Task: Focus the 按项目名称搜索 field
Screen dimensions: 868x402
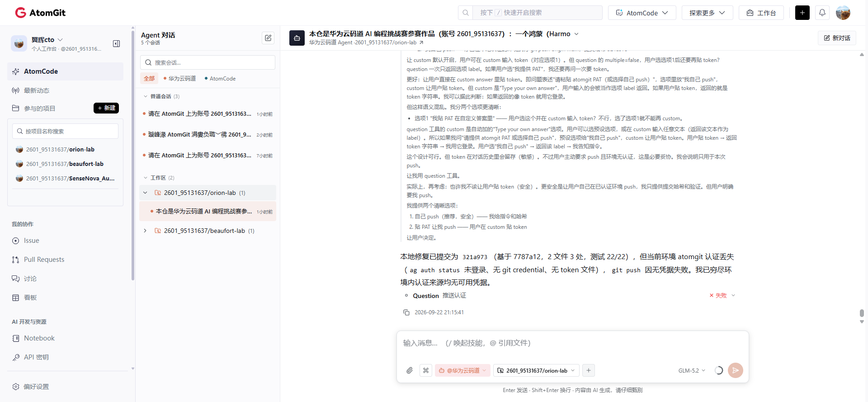Action: click(65, 131)
